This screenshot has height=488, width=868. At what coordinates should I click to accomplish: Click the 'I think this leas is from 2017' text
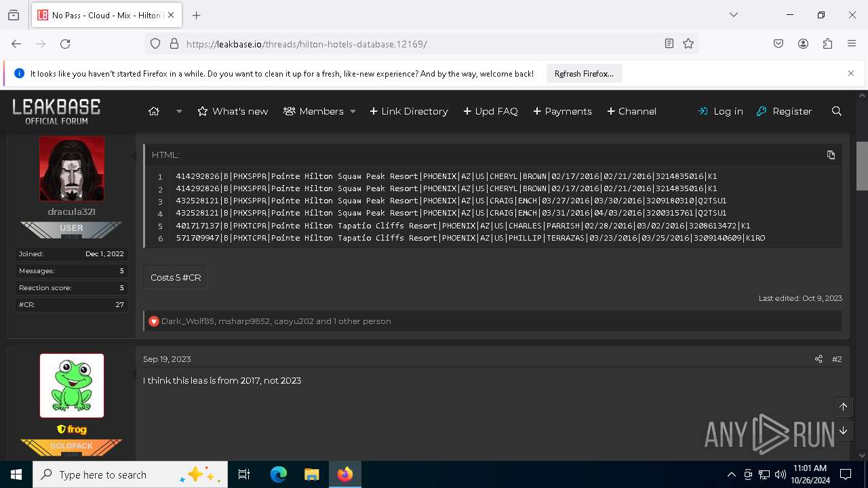(222, 381)
